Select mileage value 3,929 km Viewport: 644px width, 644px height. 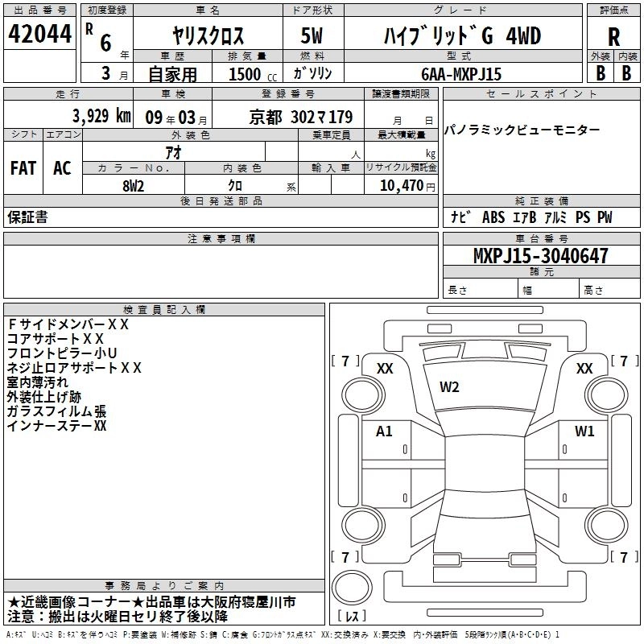coord(101,116)
